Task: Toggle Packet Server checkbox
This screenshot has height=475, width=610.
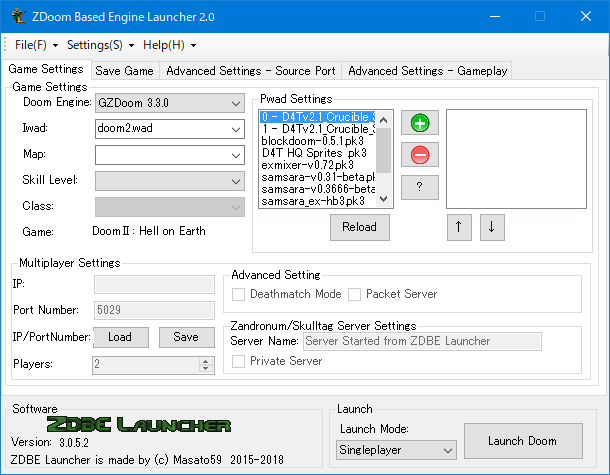Action: [x=354, y=294]
